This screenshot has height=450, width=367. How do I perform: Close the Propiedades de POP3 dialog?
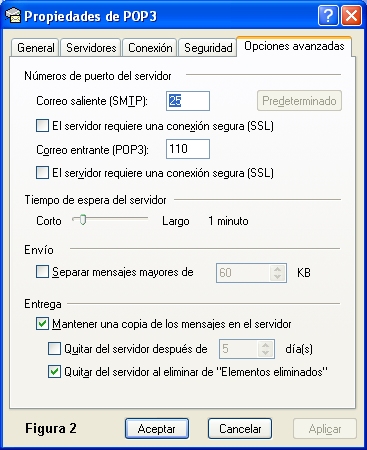pyautogui.click(x=351, y=15)
